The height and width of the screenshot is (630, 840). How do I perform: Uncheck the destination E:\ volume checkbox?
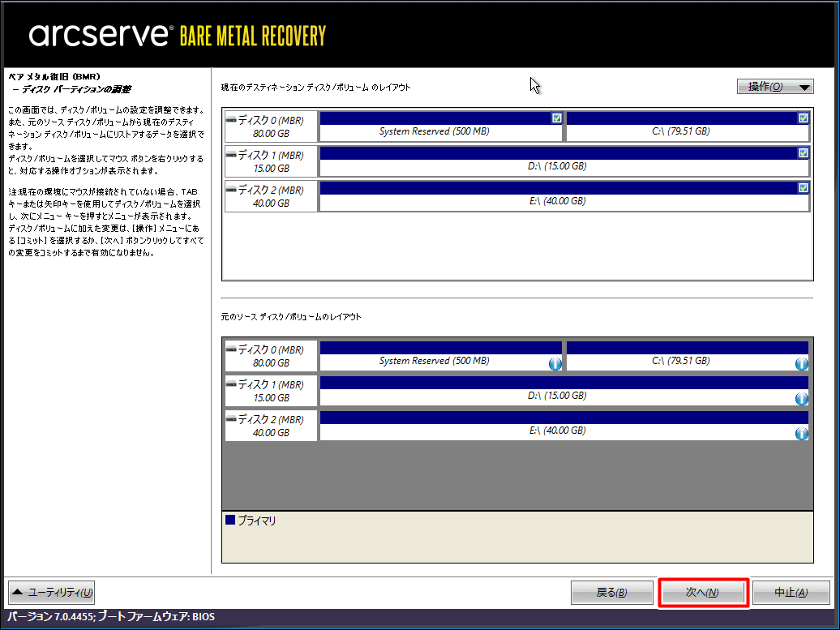click(803, 187)
